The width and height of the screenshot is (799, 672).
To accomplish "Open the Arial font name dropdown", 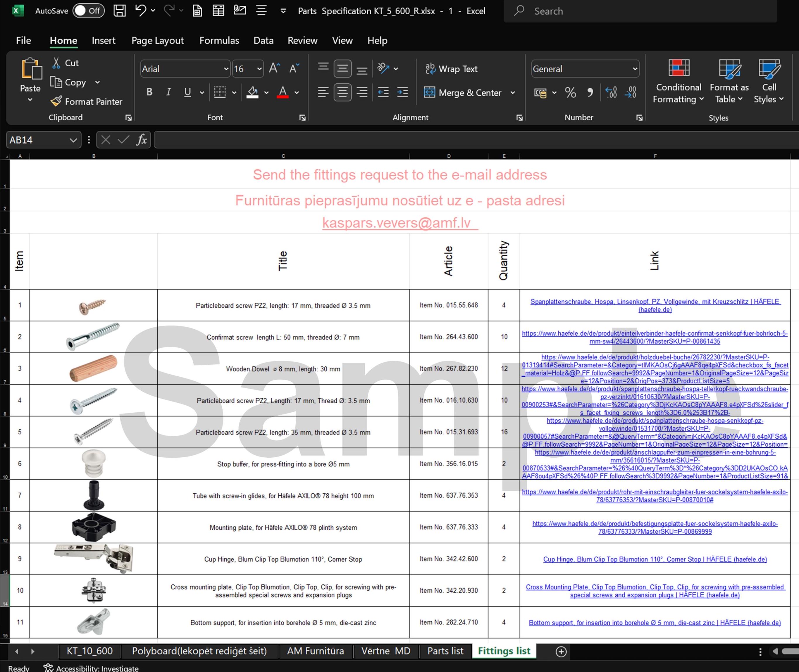I will 226,69.
